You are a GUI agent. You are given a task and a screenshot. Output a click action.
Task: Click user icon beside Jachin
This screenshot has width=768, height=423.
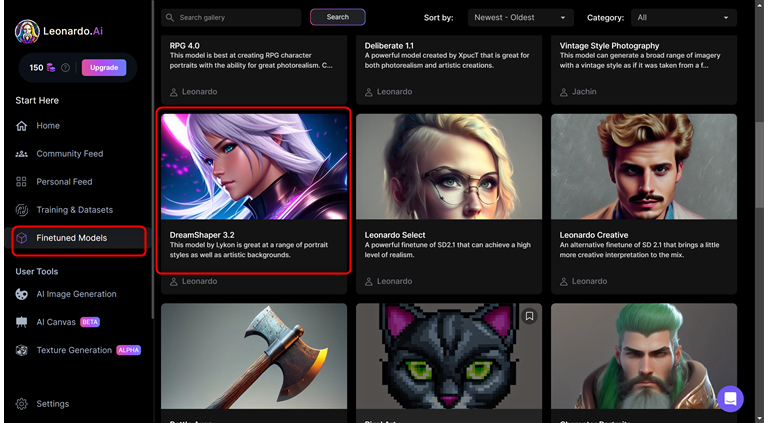coord(564,92)
